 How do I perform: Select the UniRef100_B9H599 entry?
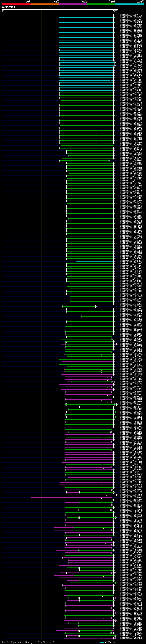click(131, 321)
